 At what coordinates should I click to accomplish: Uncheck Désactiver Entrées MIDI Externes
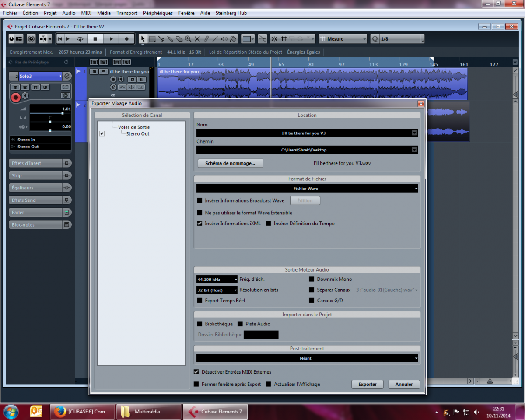196,372
